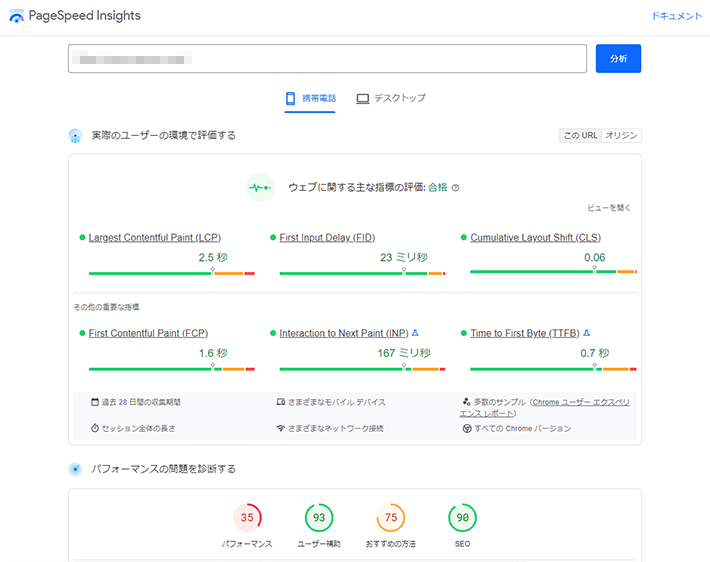Image resolution: width=710 pixels, height=562 pixels.
Task: Click the experimental flask icon beside INP
Action: (x=415, y=333)
